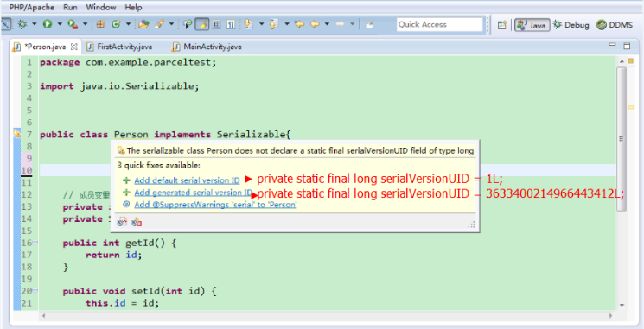Click Previous Annotation arrow icon
644x329 pixels.
(x=274, y=25)
